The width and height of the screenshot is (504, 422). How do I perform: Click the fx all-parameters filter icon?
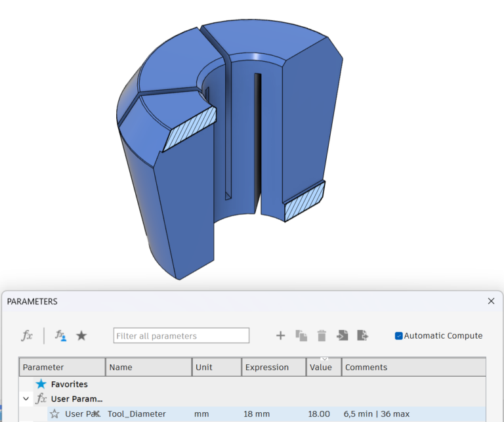pyautogui.click(x=27, y=335)
